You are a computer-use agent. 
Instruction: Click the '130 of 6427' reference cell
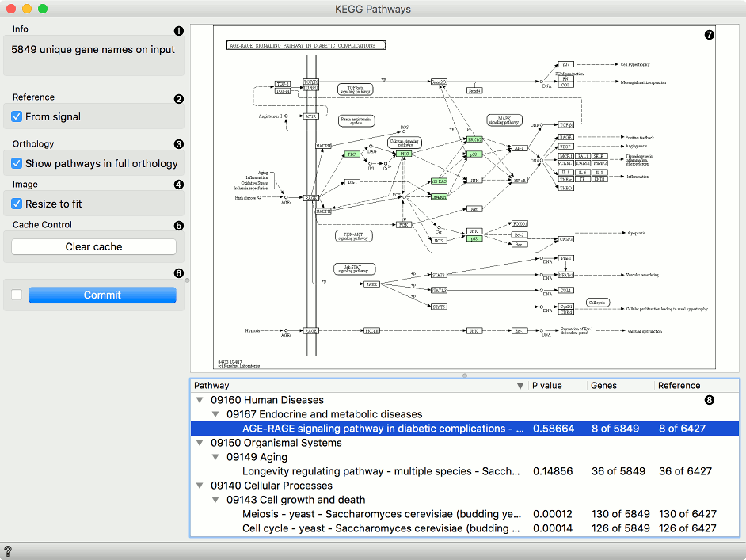[687, 514]
